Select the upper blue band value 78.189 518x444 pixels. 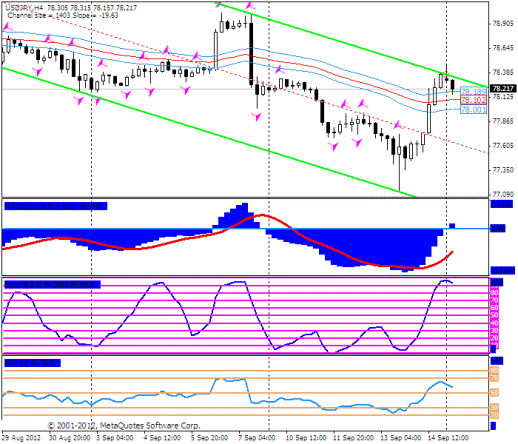click(473, 91)
